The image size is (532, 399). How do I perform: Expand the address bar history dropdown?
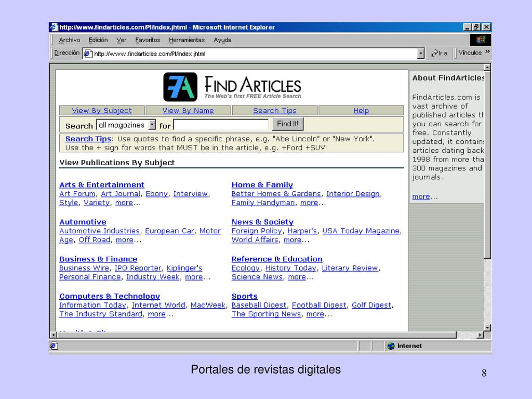pyautogui.click(x=421, y=54)
